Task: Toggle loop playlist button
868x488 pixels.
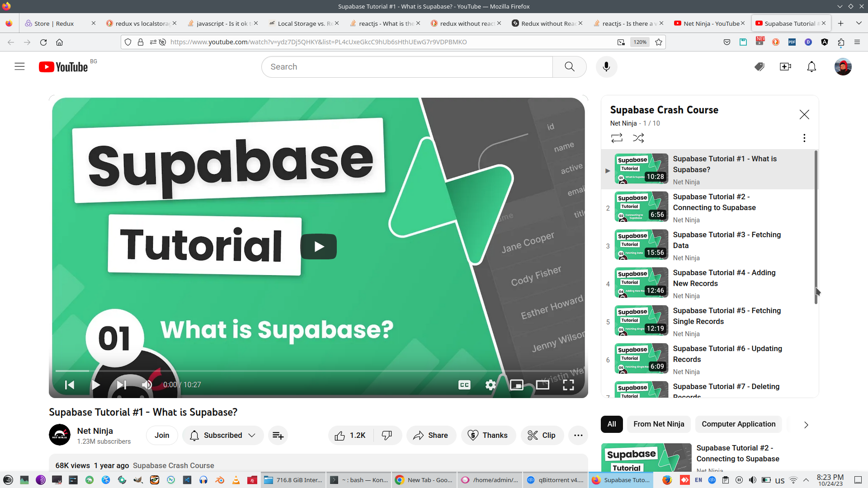Action: pyautogui.click(x=617, y=138)
